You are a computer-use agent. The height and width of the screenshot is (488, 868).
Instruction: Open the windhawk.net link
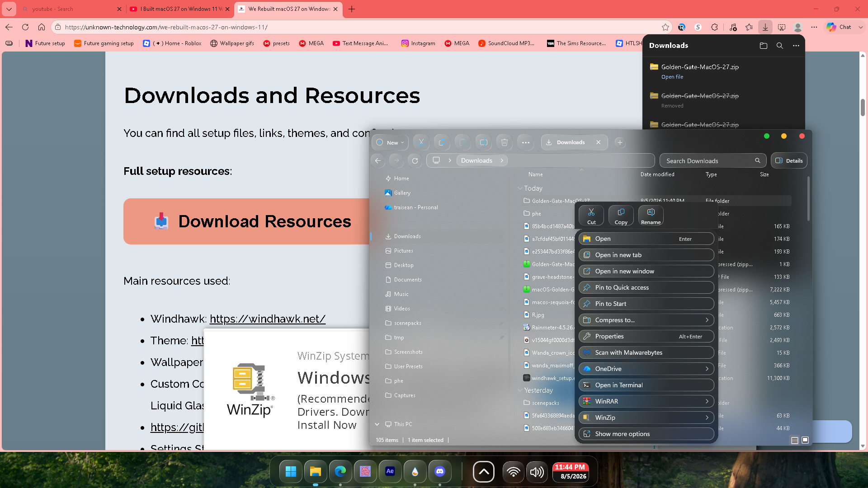pos(268,319)
